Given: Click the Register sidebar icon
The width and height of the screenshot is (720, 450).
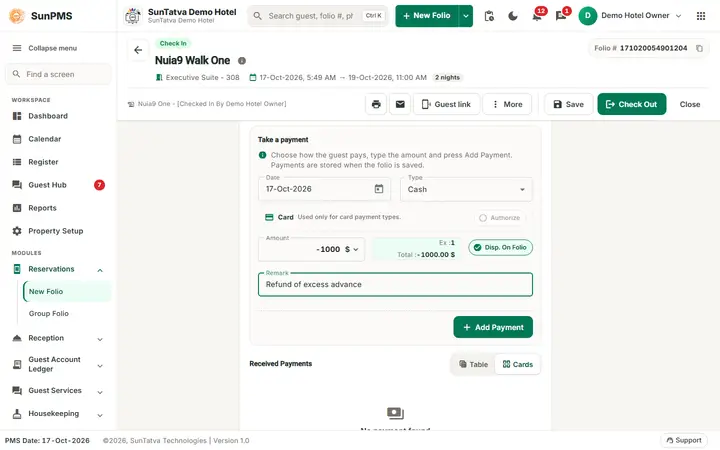Looking at the screenshot, I should pos(17,162).
